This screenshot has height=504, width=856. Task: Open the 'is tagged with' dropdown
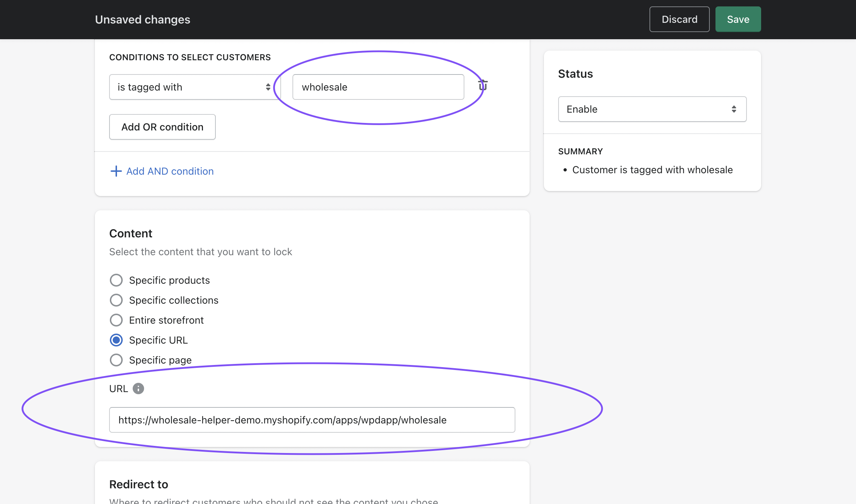pos(194,87)
